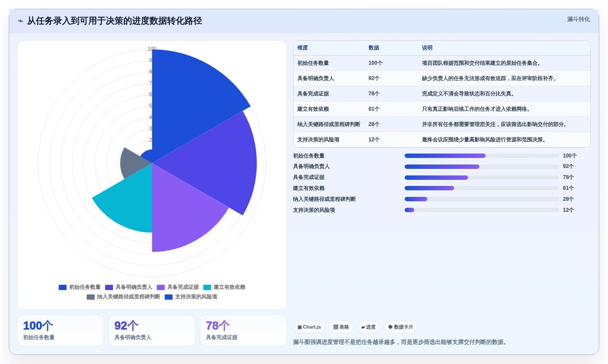Click the Chart.js tag chip
This screenshot has width=608, height=364.
(x=309, y=327)
